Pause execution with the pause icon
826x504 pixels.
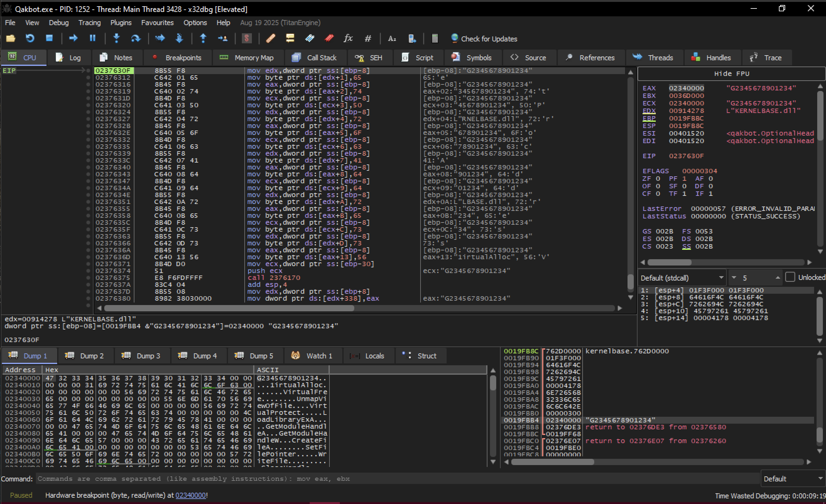click(93, 39)
